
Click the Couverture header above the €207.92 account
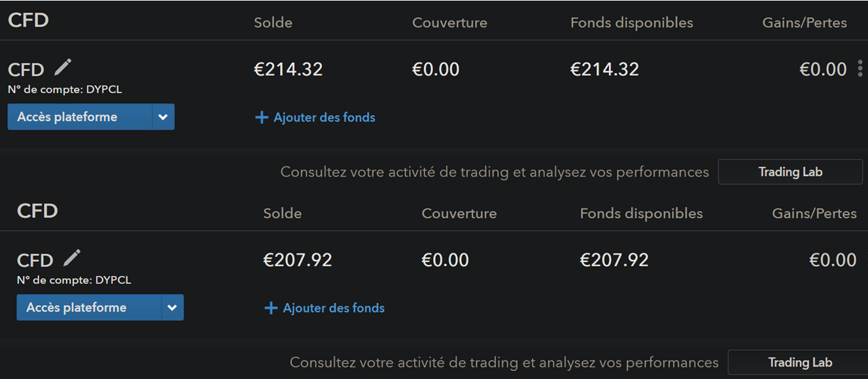(x=459, y=213)
